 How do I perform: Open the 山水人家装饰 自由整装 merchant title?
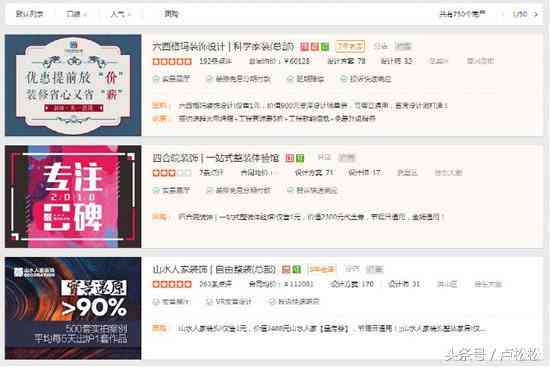pyautogui.click(x=214, y=269)
